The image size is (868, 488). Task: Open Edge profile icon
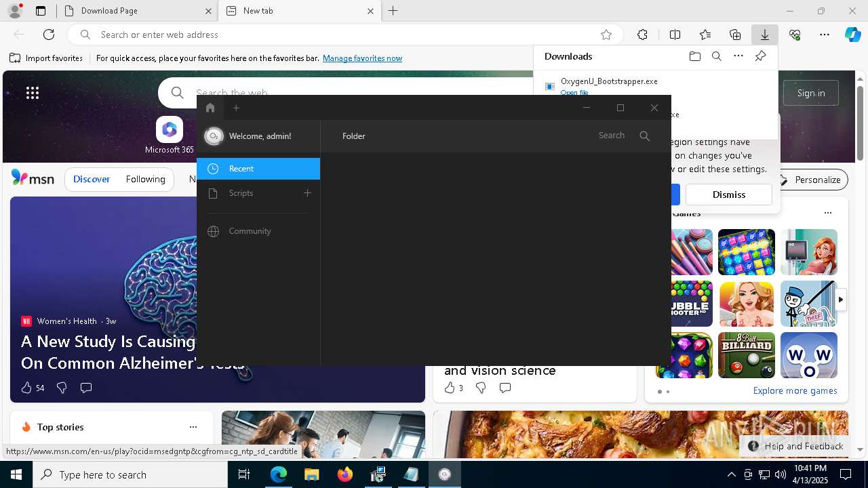(x=14, y=11)
